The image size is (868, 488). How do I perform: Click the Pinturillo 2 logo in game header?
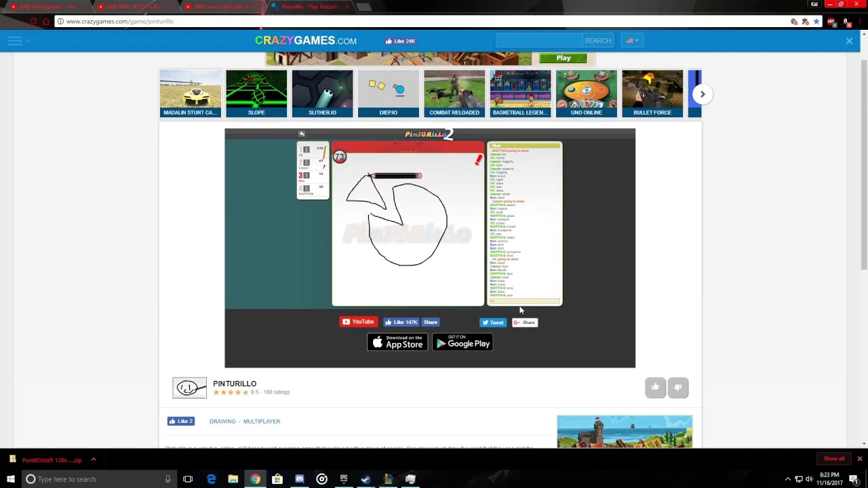pos(429,134)
